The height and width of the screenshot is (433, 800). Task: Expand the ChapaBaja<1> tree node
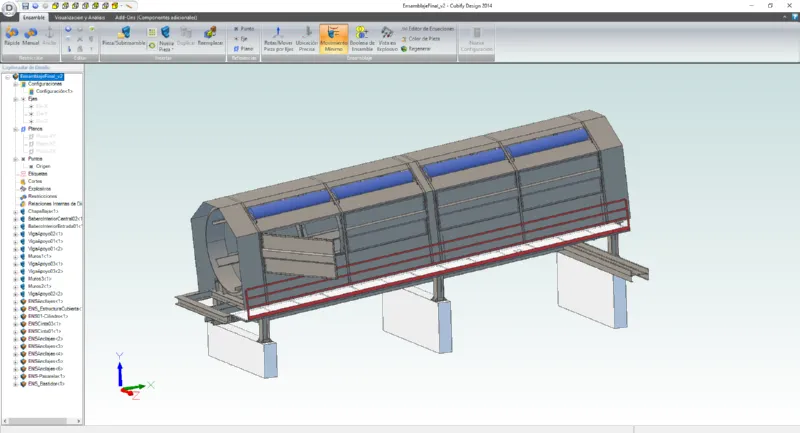pyautogui.click(x=15, y=211)
